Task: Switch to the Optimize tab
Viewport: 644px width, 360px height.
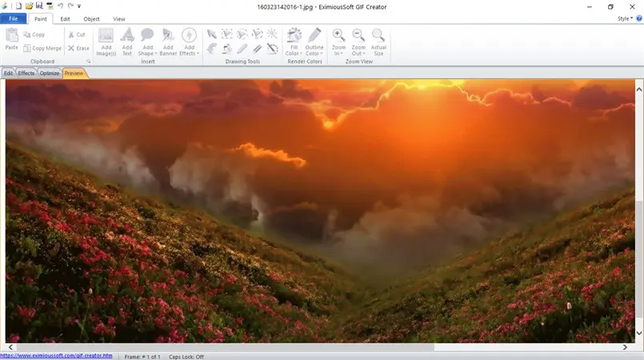Action: point(50,73)
